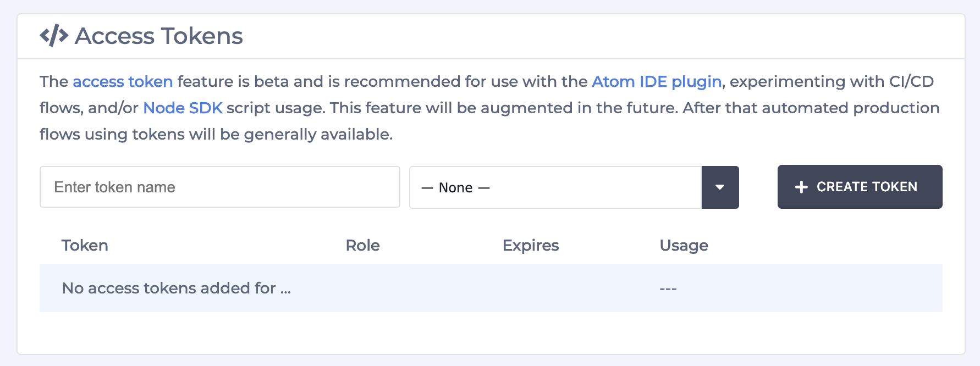Viewport: 980px width, 366px height.
Task: Open the access token link
Action: (123, 81)
